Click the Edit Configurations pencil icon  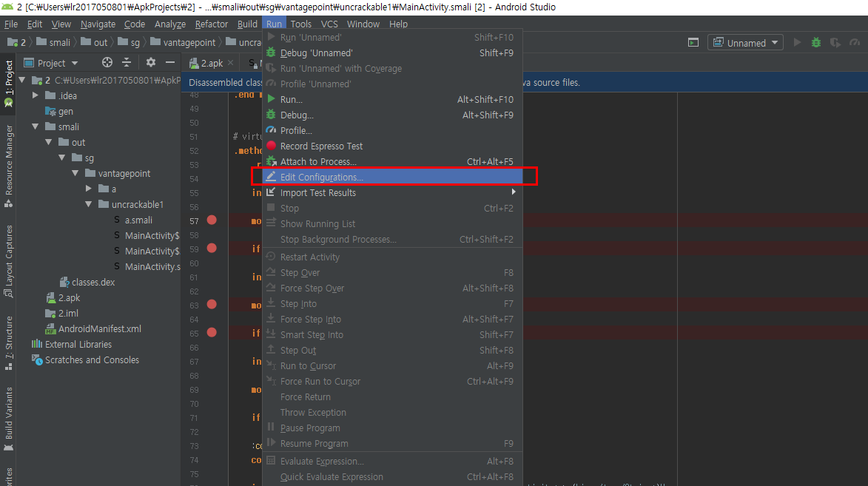pos(271,177)
